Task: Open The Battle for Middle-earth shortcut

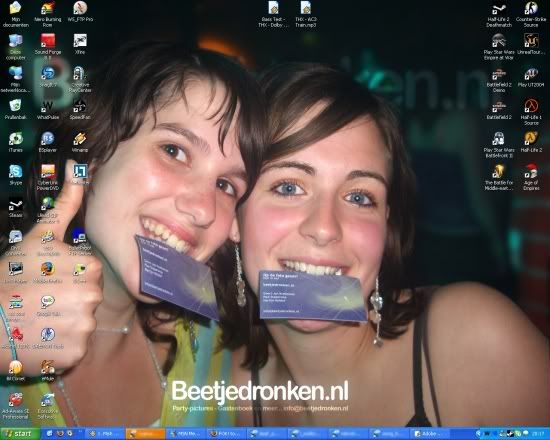Action: 499,177
